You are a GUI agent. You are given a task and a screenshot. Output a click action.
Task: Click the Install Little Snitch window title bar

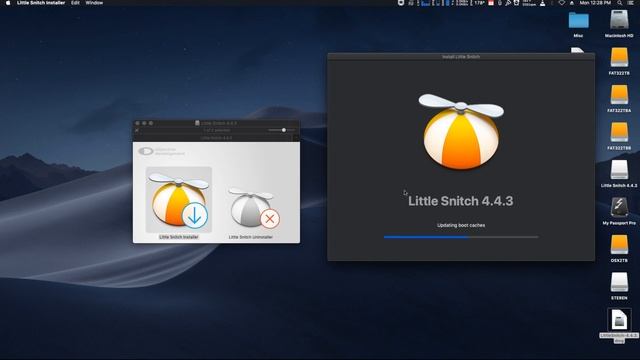point(461,57)
